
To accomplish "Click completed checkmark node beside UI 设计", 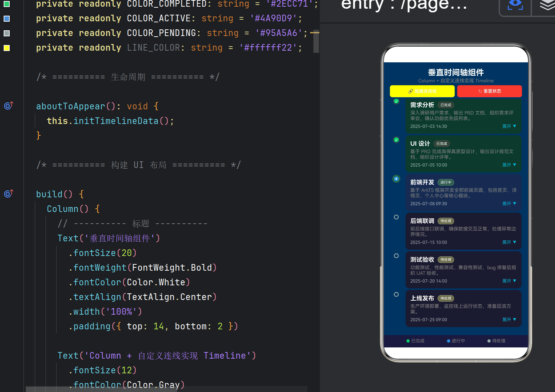I will coord(396,140).
